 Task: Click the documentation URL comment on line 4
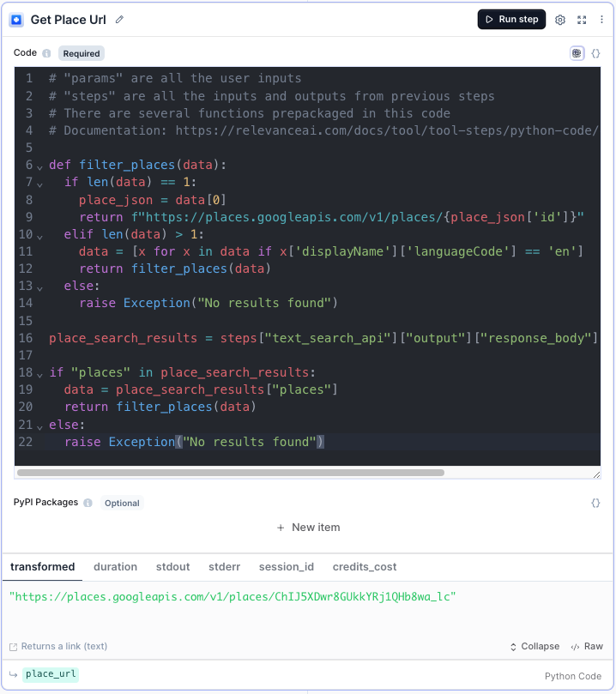click(323, 130)
